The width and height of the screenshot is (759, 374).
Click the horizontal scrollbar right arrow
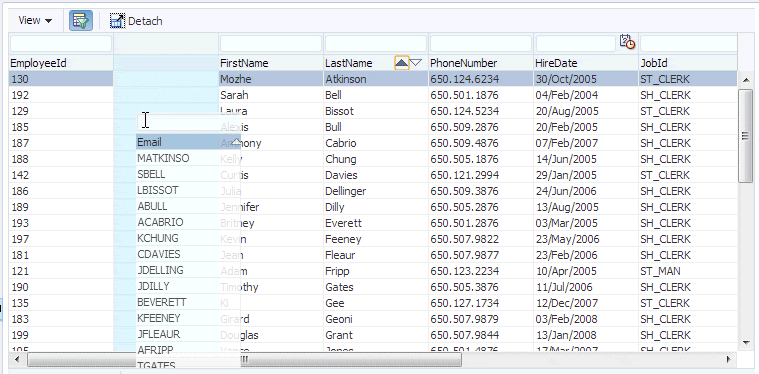coord(729,359)
